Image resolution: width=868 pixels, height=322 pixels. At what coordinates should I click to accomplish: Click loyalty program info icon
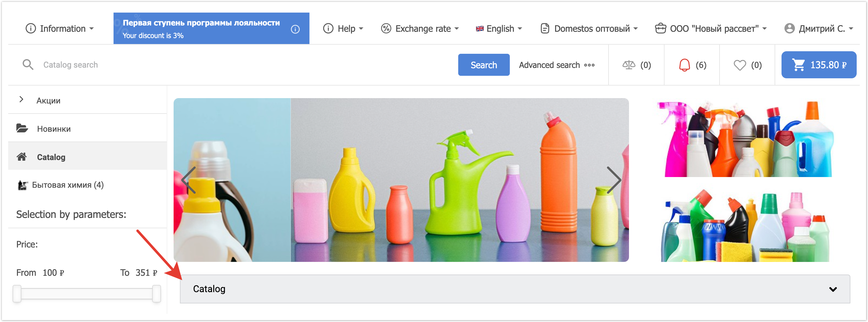[295, 29]
